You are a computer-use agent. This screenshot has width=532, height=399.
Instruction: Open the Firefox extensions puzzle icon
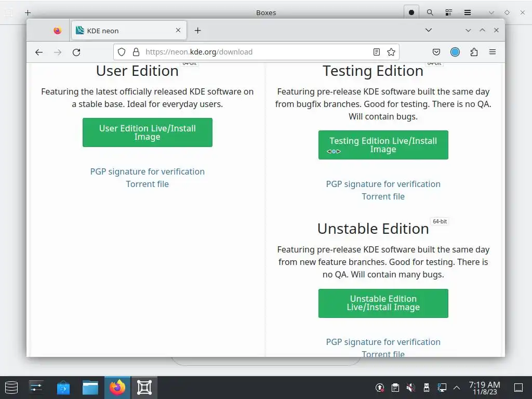pyautogui.click(x=474, y=52)
